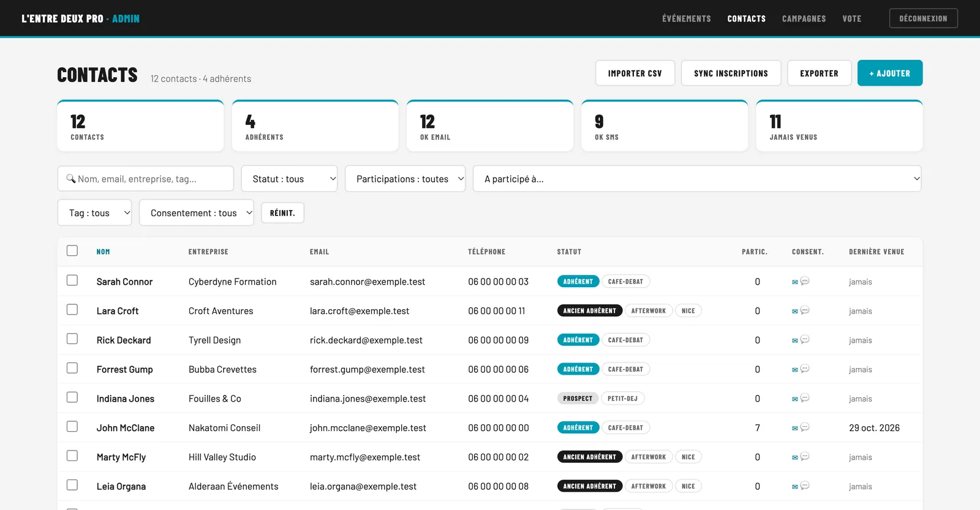Image resolution: width=980 pixels, height=510 pixels.
Task: Tick the select-all checkbox in the table header
Action: pos(72,250)
